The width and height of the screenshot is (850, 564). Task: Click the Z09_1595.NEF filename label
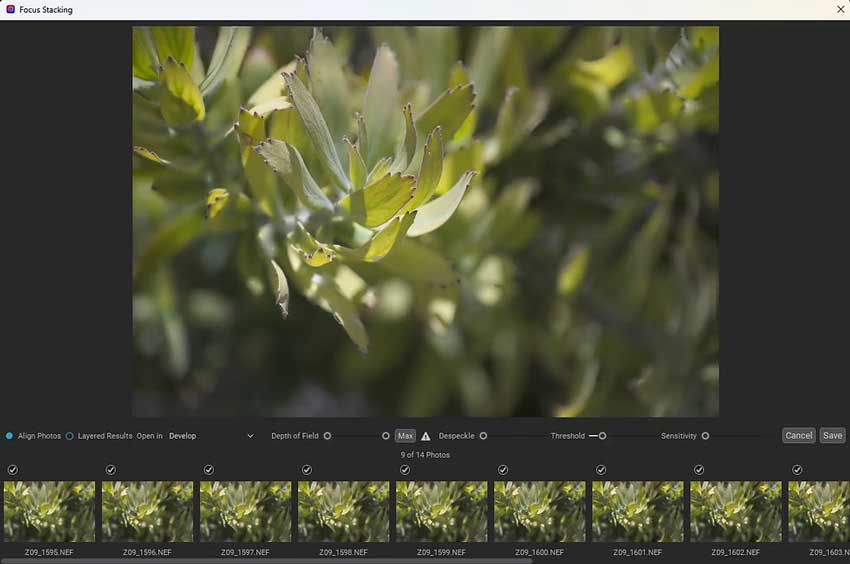(x=49, y=552)
